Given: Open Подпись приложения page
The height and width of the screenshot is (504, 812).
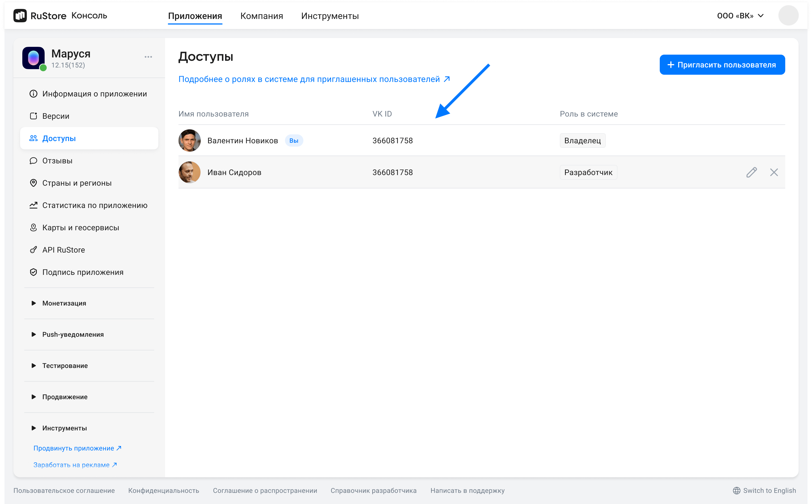Looking at the screenshot, I should [83, 272].
